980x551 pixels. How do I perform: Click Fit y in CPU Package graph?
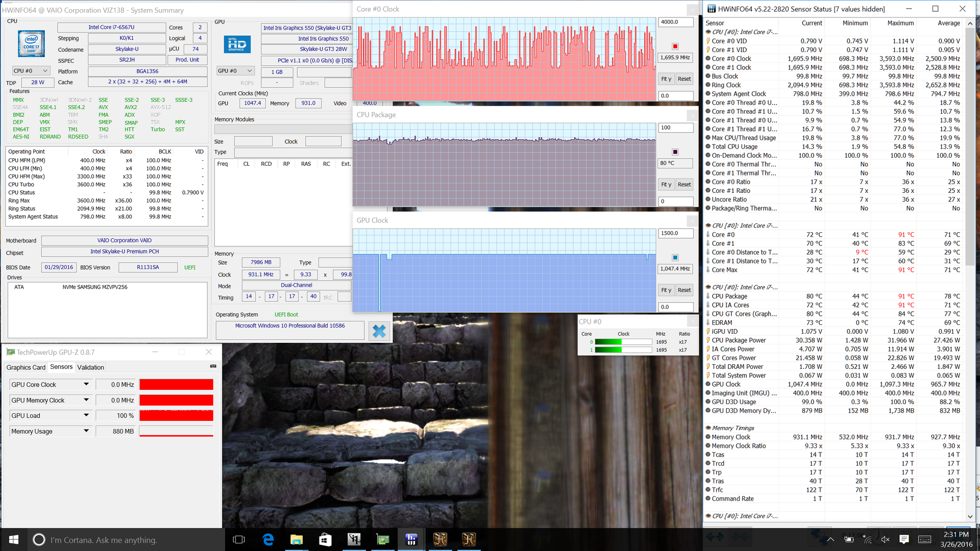click(x=666, y=185)
